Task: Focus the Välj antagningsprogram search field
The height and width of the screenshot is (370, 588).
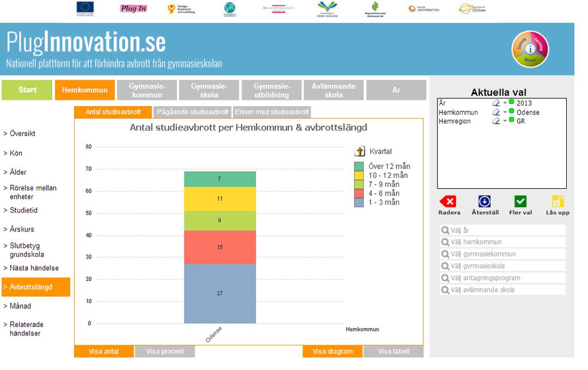Action: 502,278
